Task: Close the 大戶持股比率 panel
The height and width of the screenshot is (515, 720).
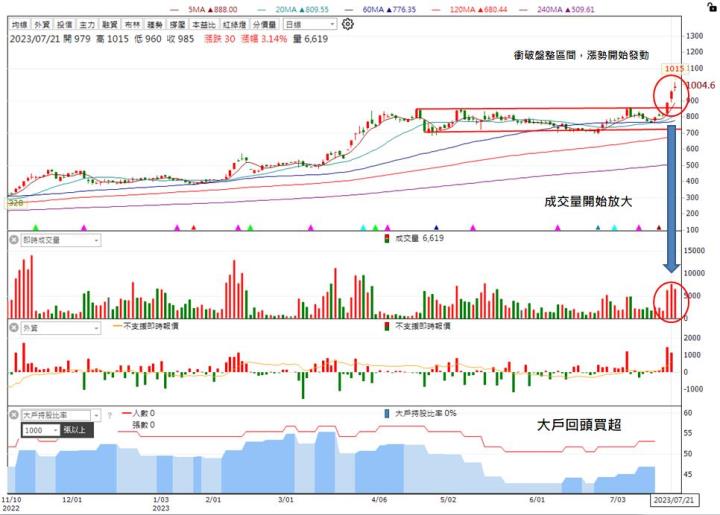Action: point(12,414)
